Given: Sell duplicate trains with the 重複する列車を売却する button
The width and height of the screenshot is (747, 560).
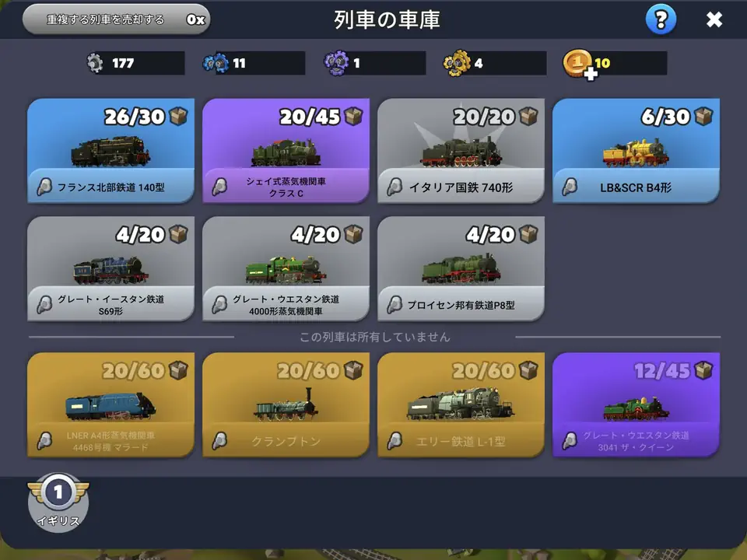Looking at the screenshot, I should [116, 19].
